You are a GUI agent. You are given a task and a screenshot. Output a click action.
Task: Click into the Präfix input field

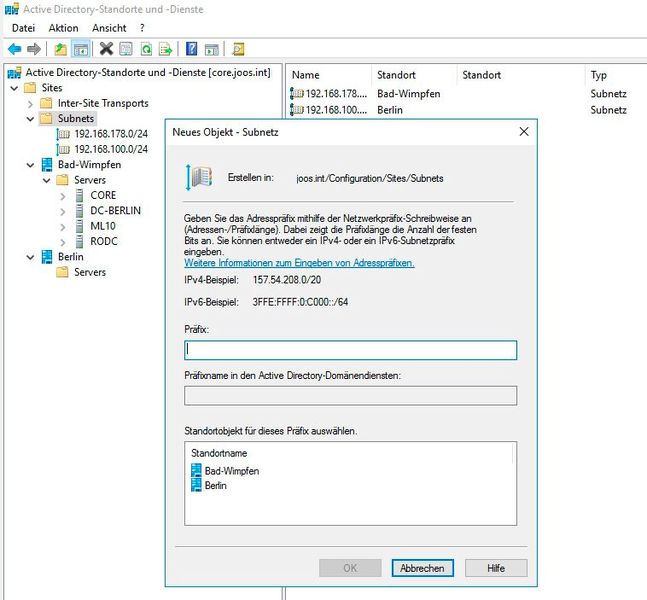(x=350, y=350)
